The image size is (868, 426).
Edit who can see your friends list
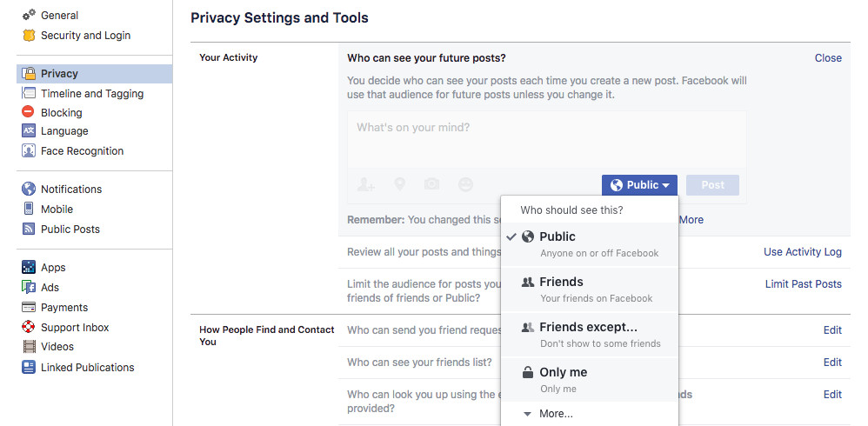click(x=832, y=363)
